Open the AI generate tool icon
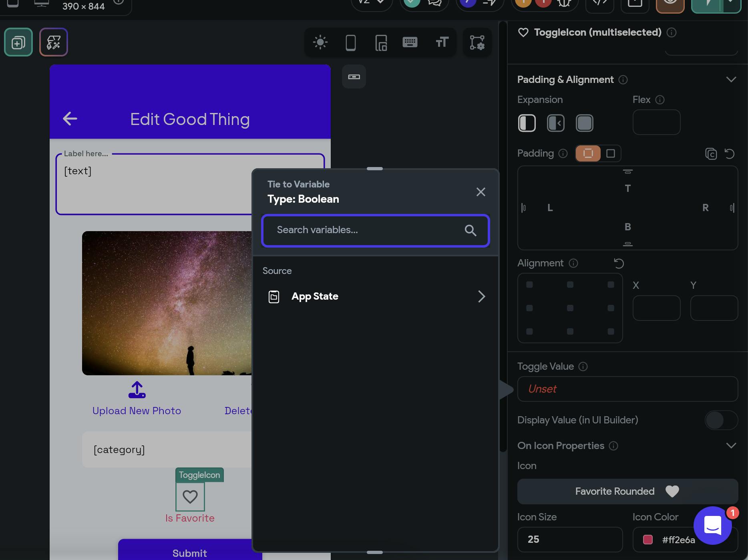This screenshot has width=748, height=560. pos(54,42)
